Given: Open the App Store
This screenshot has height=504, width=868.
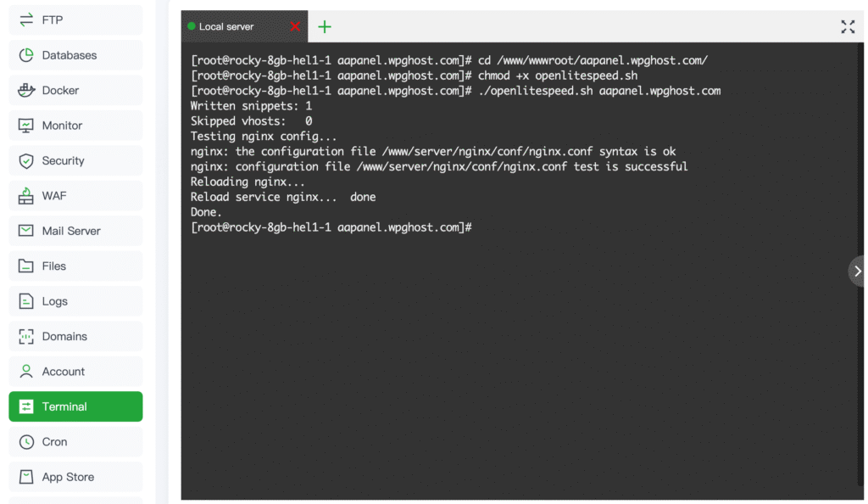Looking at the screenshot, I should click(75, 476).
